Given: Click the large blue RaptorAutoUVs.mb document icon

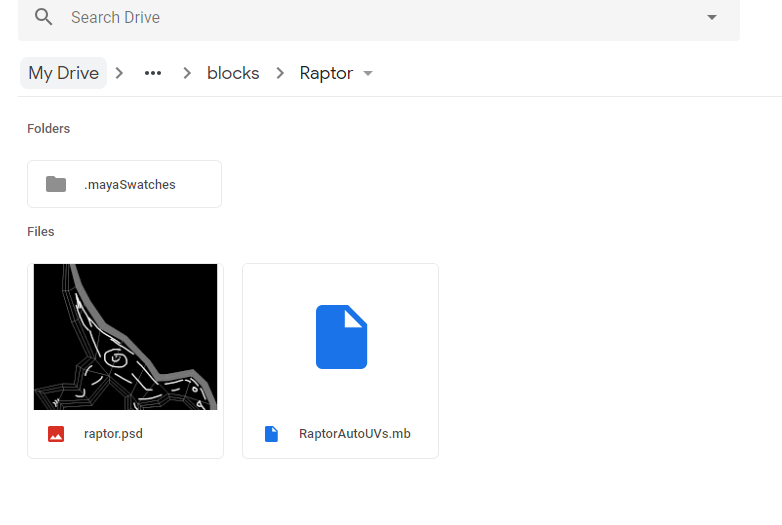Looking at the screenshot, I should point(341,337).
